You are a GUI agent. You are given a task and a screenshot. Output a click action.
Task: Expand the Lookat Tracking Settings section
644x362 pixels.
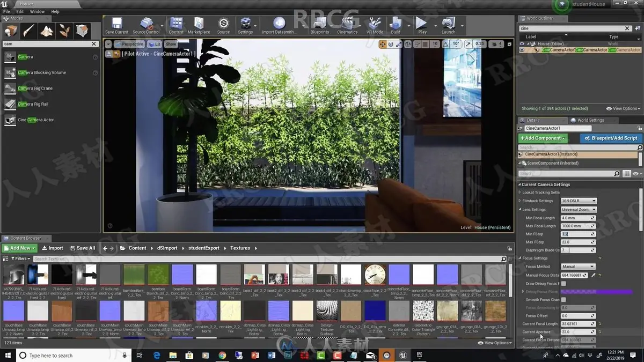(x=521, y=192)
